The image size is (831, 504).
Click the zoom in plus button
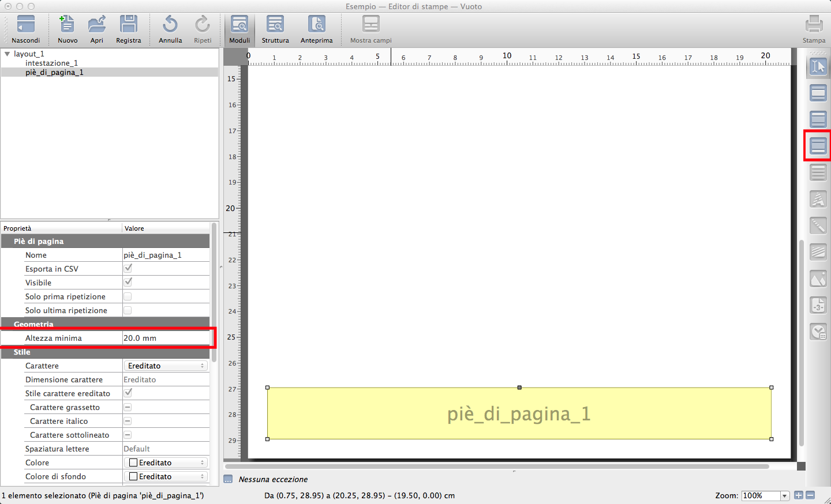click(x=799, y=495)
